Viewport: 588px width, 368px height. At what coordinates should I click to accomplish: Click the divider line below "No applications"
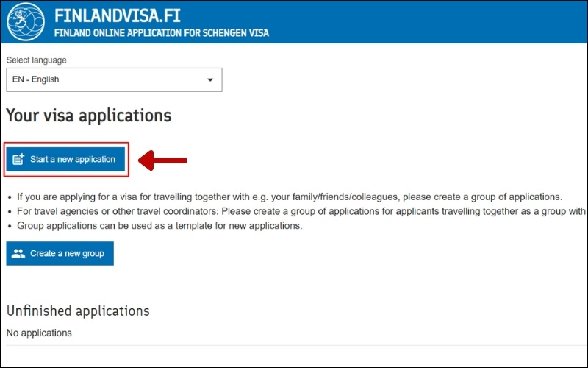tap(294, 345)
